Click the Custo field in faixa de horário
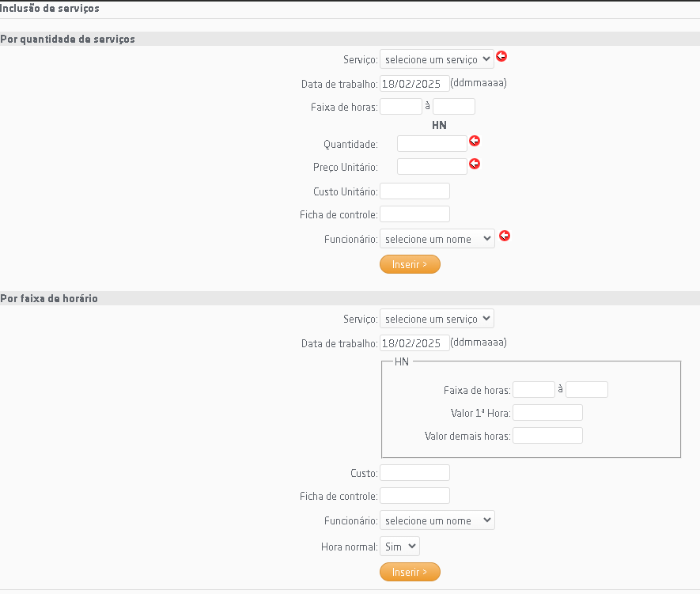This screenshot has width=700, height=594. [414, 473]
